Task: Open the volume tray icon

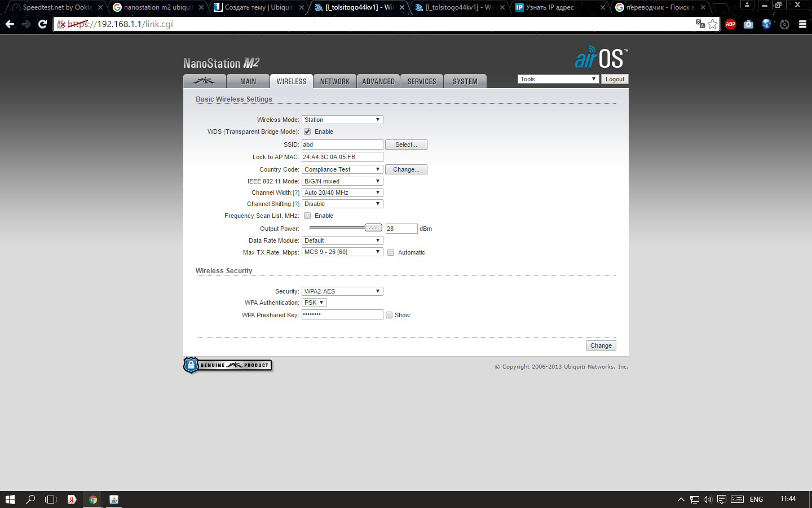Action: click(x=708, y=500)
